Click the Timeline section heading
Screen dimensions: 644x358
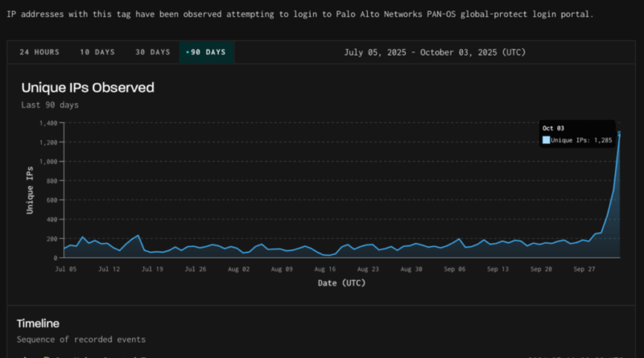[x=38, y=323]
